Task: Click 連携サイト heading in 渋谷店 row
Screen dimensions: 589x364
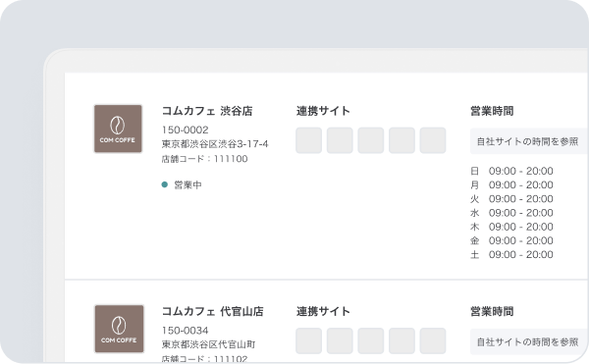Action: tap(323, 111)
